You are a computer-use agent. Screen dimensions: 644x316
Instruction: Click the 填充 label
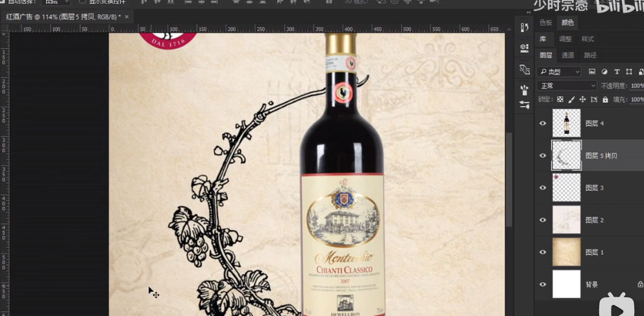pyautogui.click(x=620, y=99)
